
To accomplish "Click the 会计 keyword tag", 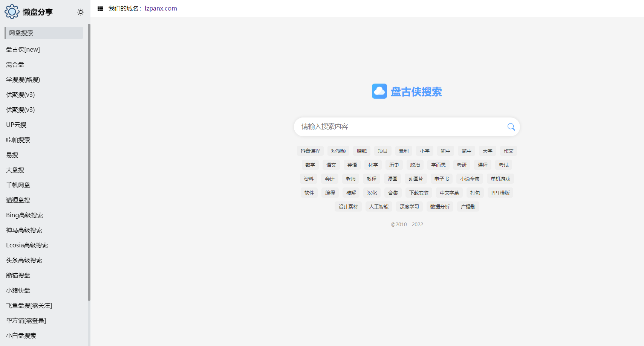I will [x=330, y=179].
